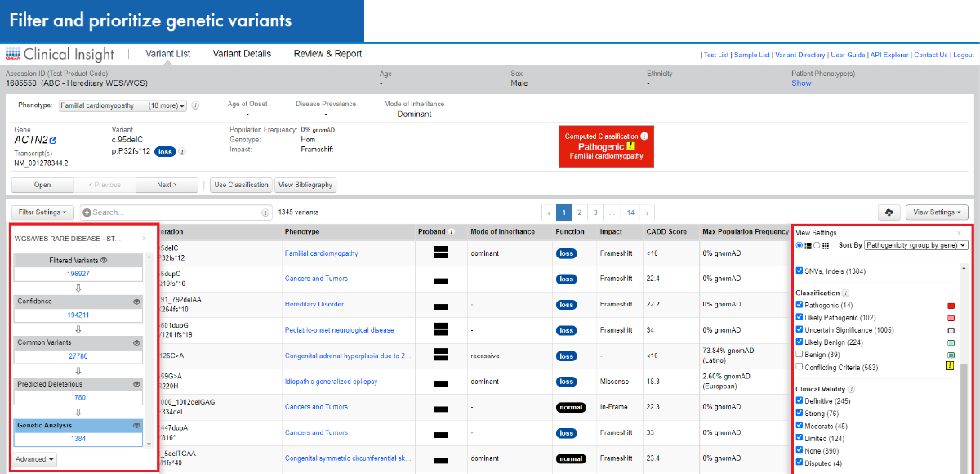This screenshot has width=980, height=474.
Task: Click the Likely Benign green color swatch
Action: 951,342
